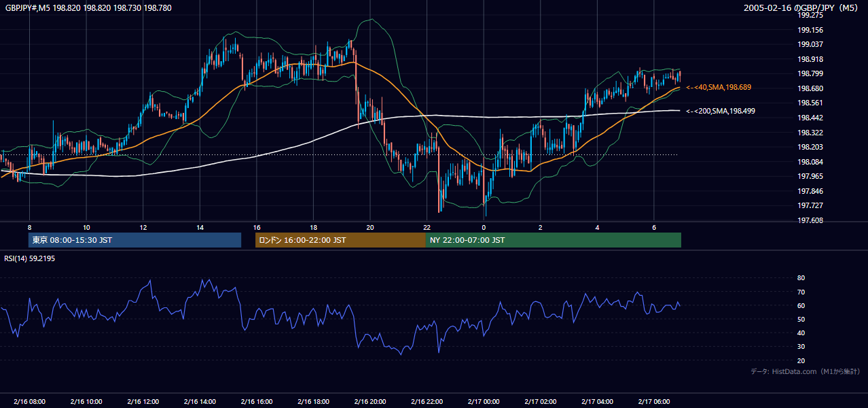Image resolution: width=868 pixels, height=408 pixels.
Task: Click price axis label 198.680
Action: pos(810,88)
